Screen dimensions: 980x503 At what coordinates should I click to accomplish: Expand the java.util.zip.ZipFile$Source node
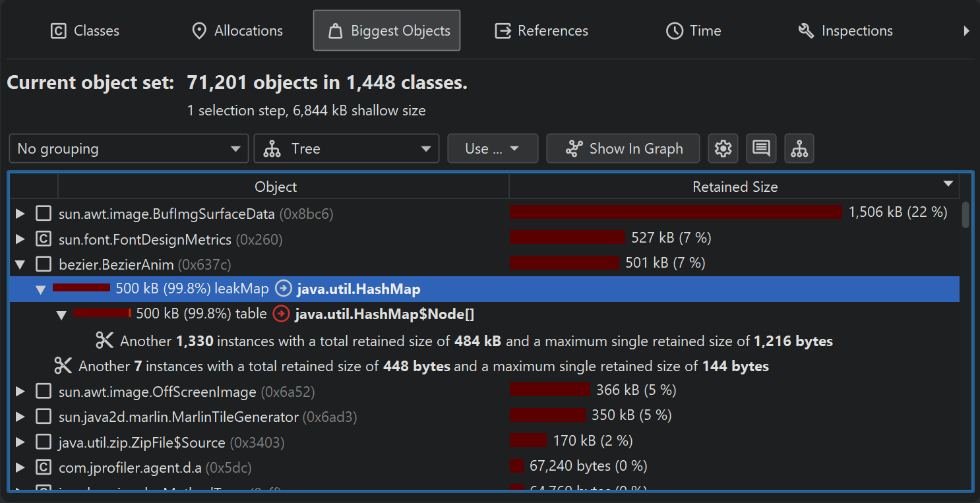point(20,442)
